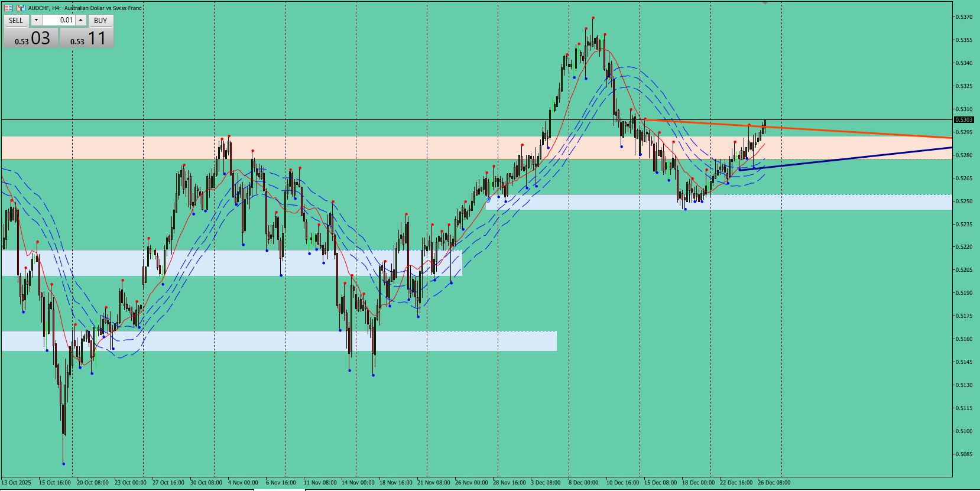This screenshot has width=980, height=491.
Task: Click the 8 Dec 00:00 time label
Action: tap(583, 483)
